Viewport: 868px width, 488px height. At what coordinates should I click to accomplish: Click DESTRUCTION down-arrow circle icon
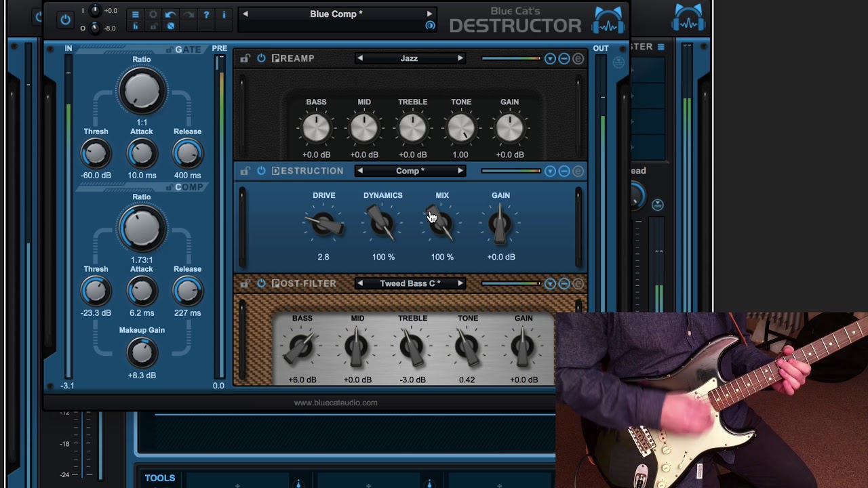coord(550,171)
